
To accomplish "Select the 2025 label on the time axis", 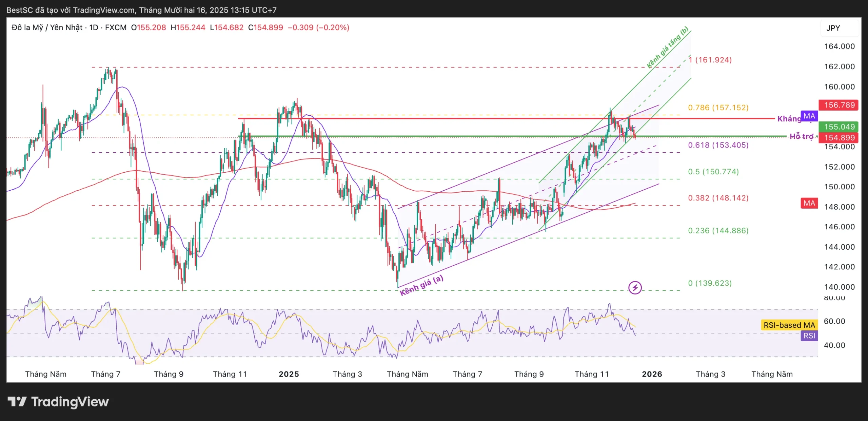I will [x=289, y=374].
